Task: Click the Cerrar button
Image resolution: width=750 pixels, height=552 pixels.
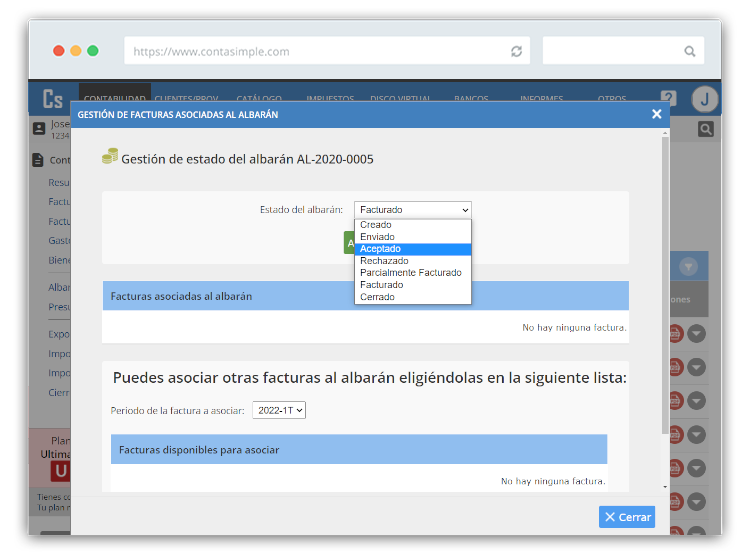Action: point(627,517)
